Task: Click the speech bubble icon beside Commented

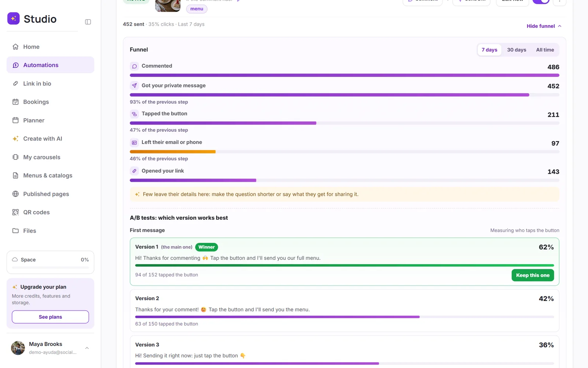Action: [135, 66]
